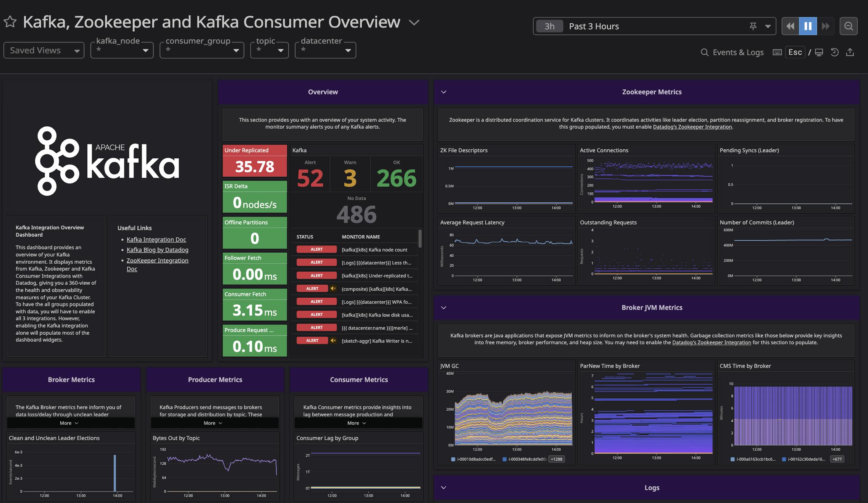This screenshot has height=503, width=868.
Task: Click the Average Request Latency graph title
Action: pos(472,222)
